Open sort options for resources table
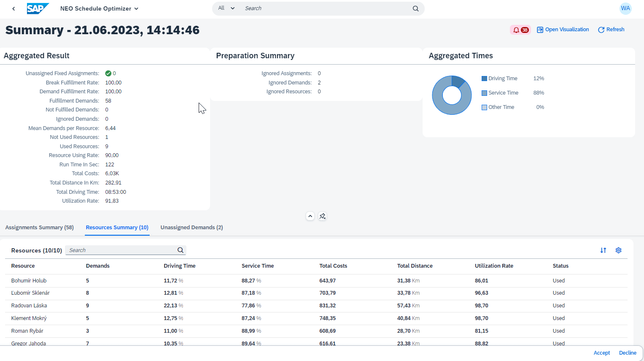This screenshot has height=361, width=644. tap(603, 250)
